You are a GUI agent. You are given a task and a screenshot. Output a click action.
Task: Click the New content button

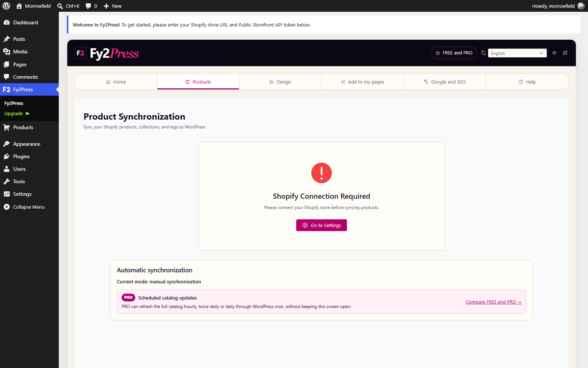coord(112,6)
